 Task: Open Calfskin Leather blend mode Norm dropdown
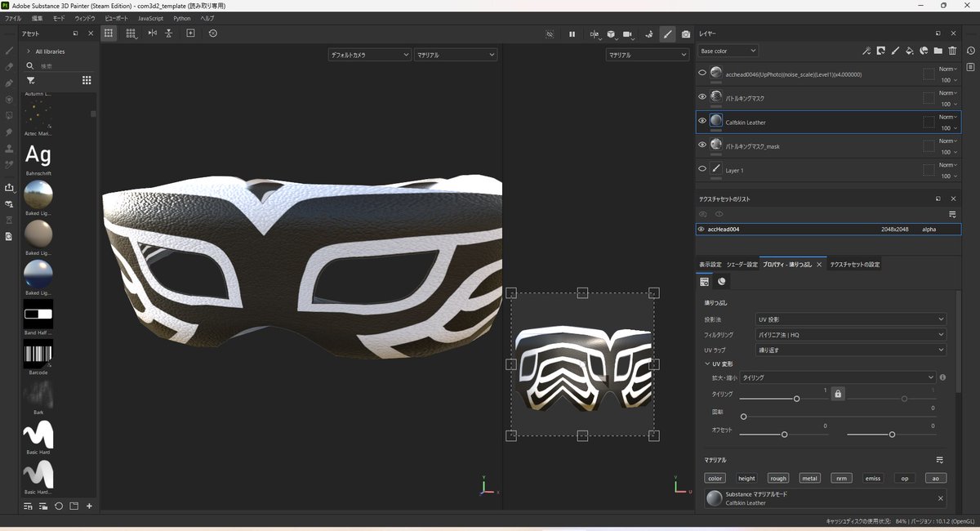click(x=948, y=117)
